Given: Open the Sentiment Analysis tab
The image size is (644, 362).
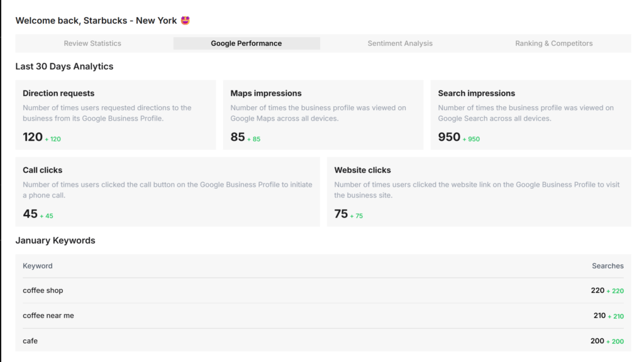Looking at the screenshot, I should tap(400, 43).
